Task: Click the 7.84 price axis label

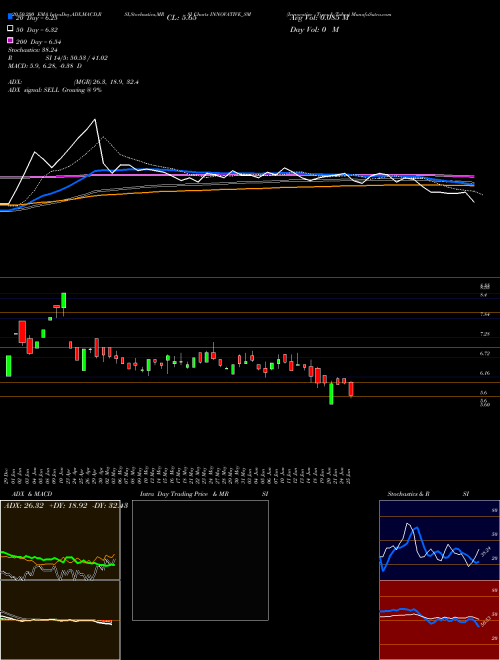Action: pyautogui.click(x=485, y=314)
